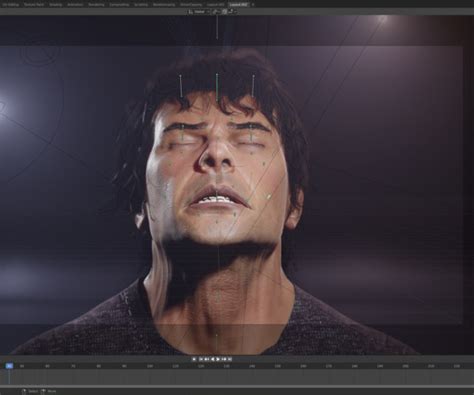Play the animation forward
The image size is (474, 395).
tap(218, 359)
